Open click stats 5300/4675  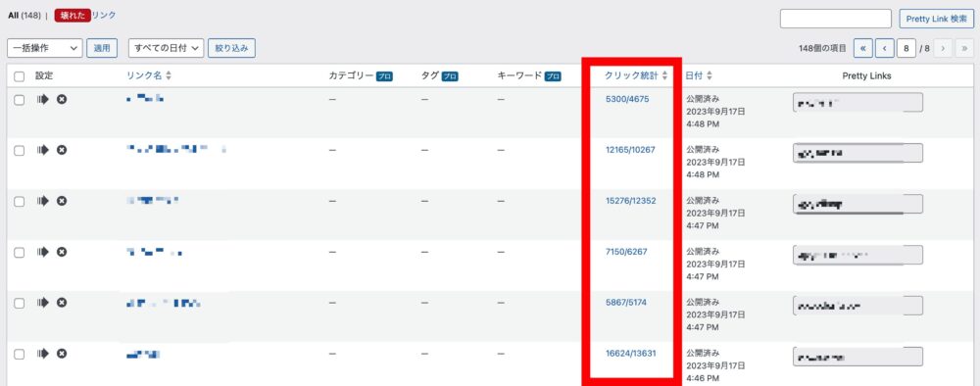[628, 99]
